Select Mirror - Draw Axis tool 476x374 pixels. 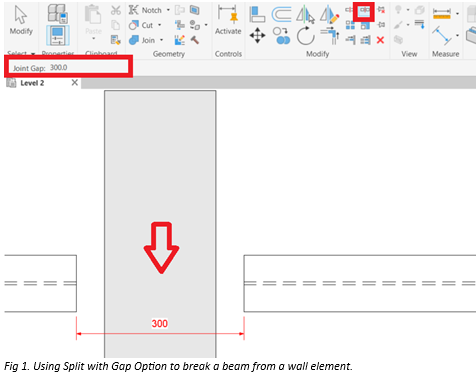(329, 15)
